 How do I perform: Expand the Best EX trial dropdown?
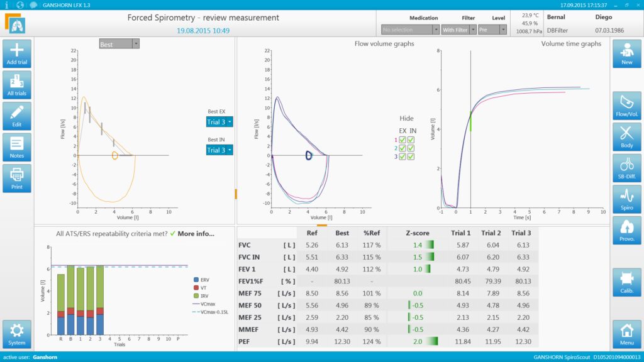(x=219, y=122)
